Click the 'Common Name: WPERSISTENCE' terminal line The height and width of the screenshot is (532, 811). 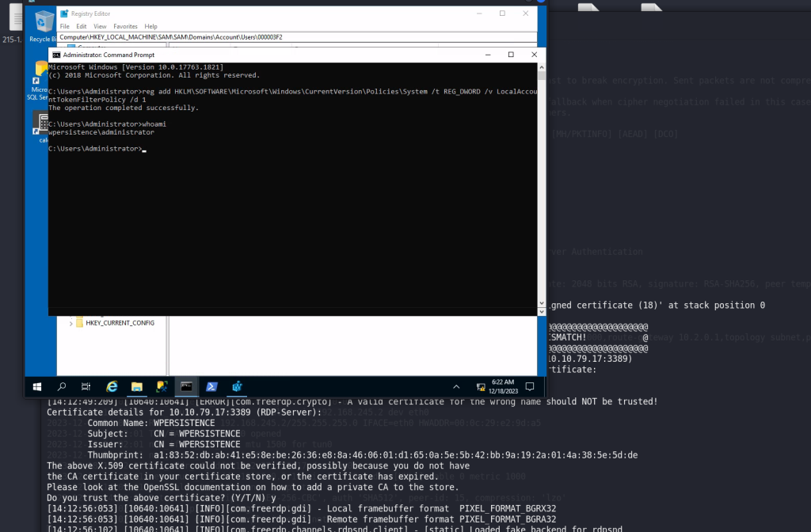[x=151, y=423]
